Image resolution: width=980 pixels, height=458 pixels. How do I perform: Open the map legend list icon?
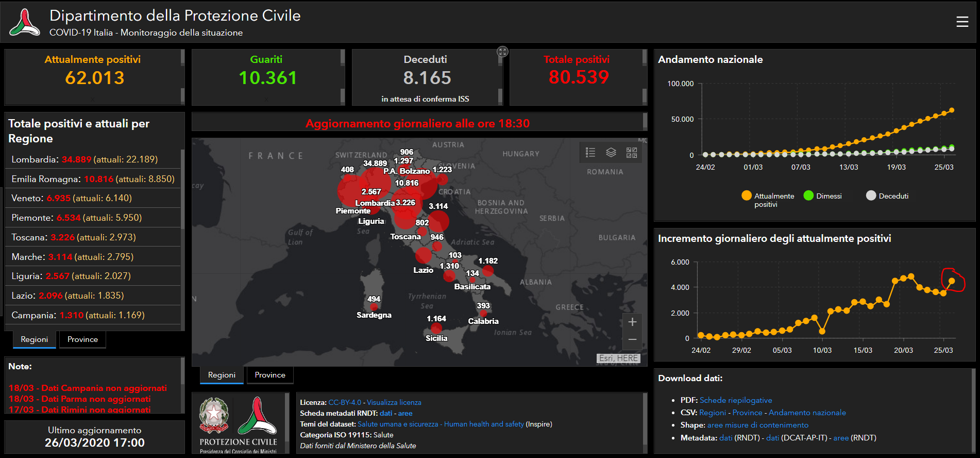coord(590,152)
